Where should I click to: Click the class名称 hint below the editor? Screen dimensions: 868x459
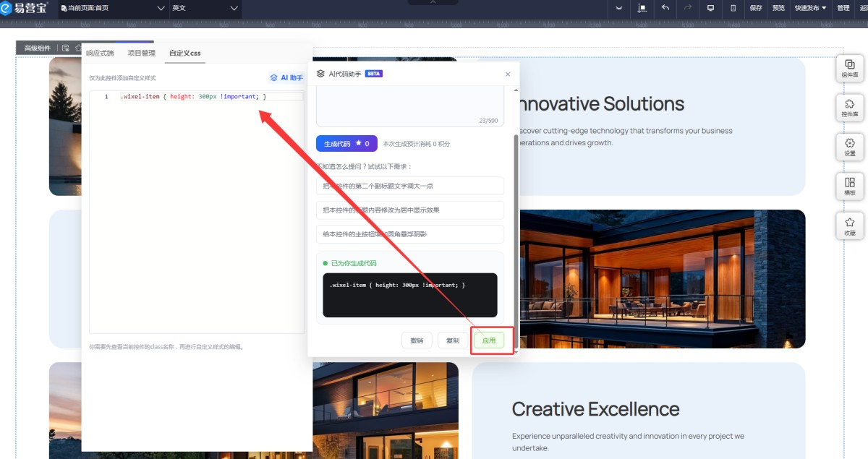pyautogui.click(x=166, y=347)
